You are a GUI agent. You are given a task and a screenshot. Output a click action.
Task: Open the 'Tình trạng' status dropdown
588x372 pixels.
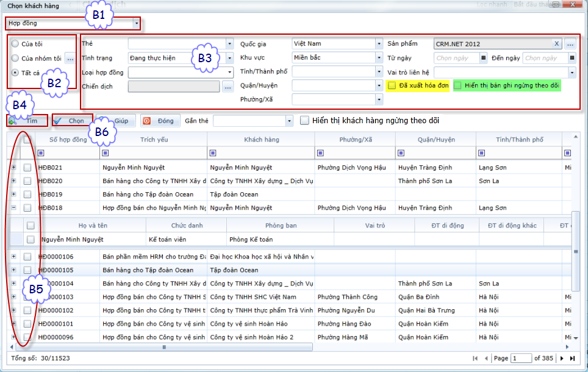pos(229,58)
